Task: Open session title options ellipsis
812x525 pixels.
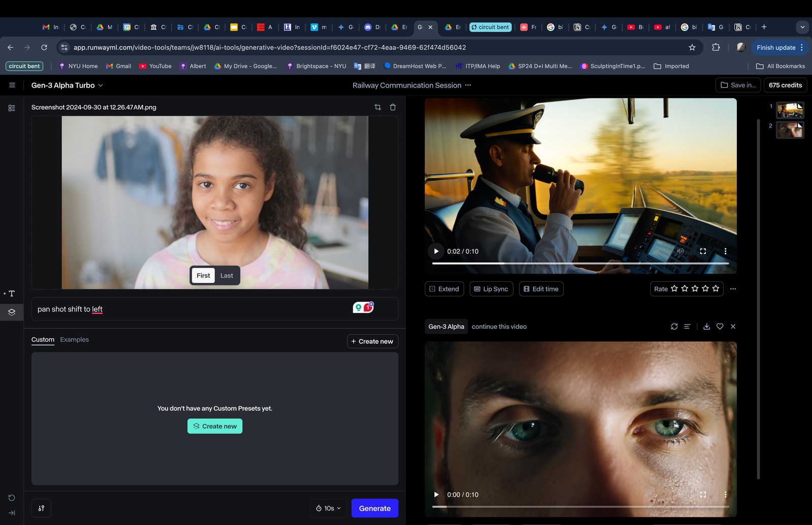Action: pyautogui.click(x=468, y=85)
